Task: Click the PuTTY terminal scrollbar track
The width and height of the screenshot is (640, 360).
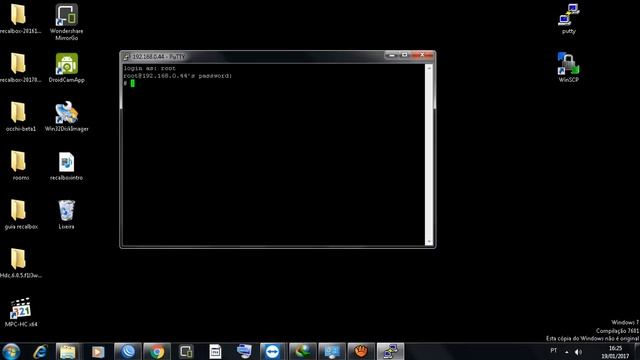Action: click(429, 155)
